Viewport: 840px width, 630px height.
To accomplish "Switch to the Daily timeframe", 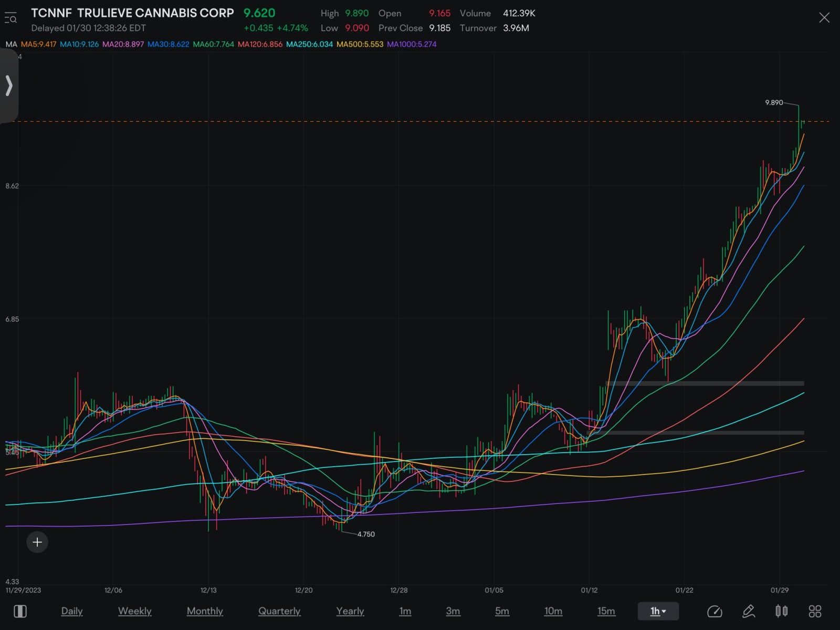I will [x=72, y=611].
